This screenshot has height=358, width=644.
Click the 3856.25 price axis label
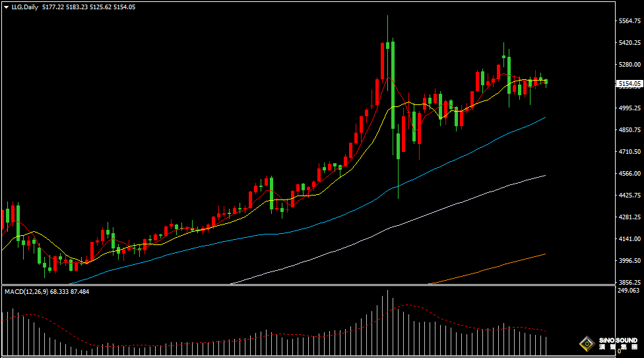tap(630, 281)
